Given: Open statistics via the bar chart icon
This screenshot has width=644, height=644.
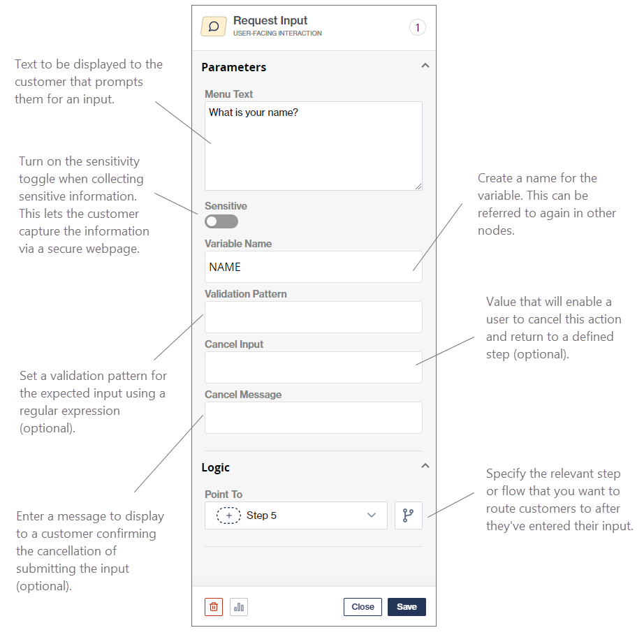Looking at the screenshot, I should click(x=238, y=606).
